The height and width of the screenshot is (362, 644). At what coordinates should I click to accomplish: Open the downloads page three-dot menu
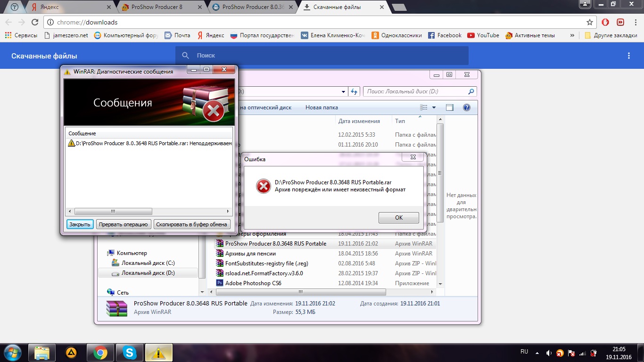[x=628, y=56]
